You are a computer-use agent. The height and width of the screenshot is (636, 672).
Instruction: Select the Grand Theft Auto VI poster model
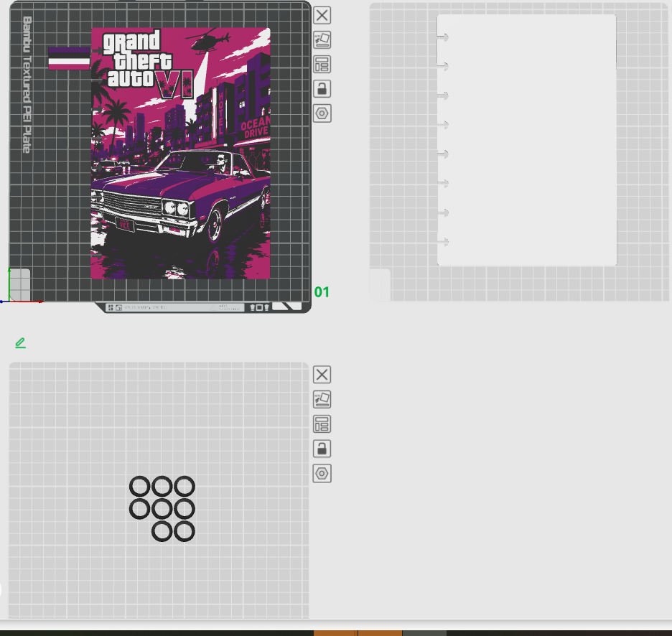pyautogui.click(x=180, y=154)
